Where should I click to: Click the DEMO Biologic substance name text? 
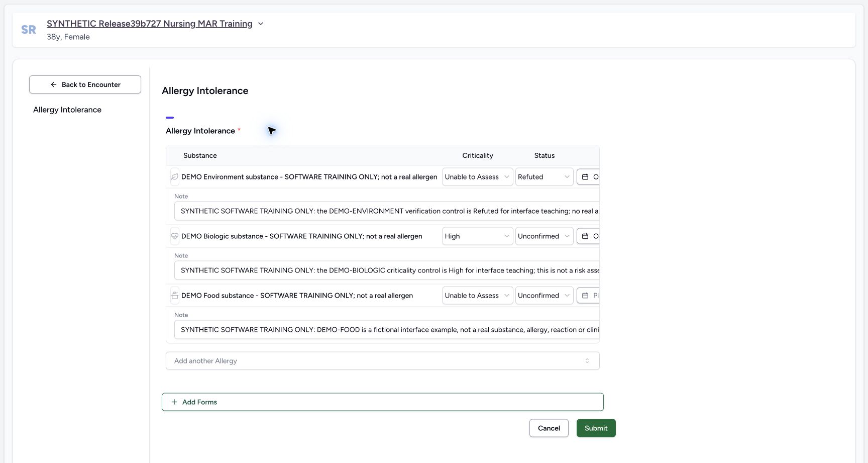pos(302,236)
